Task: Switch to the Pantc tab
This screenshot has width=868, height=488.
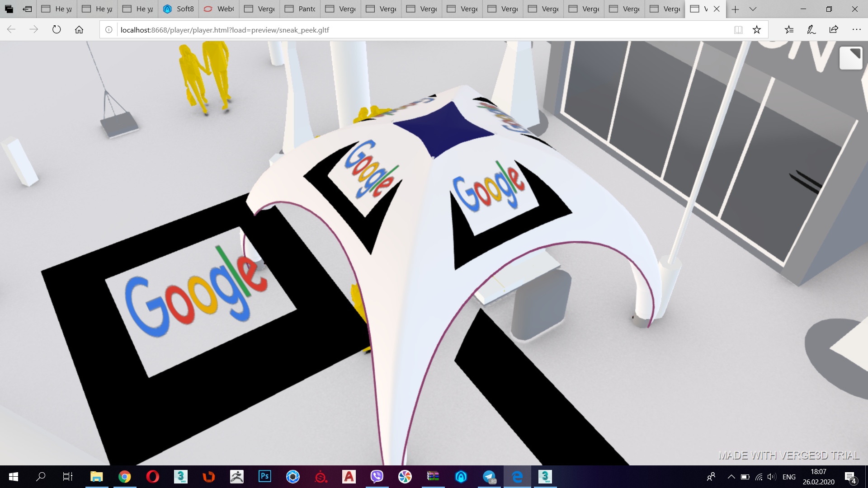Action: (300, 9)
